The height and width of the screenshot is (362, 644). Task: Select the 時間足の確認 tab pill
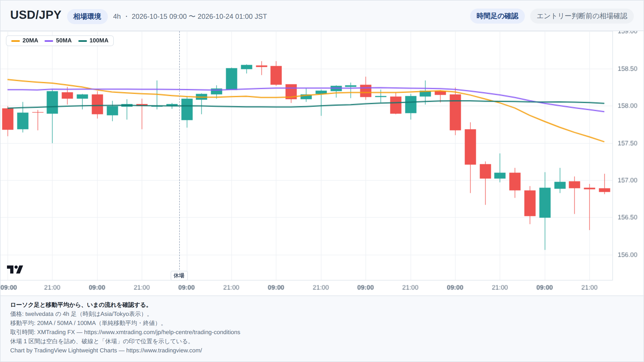[x=497, y=16]
